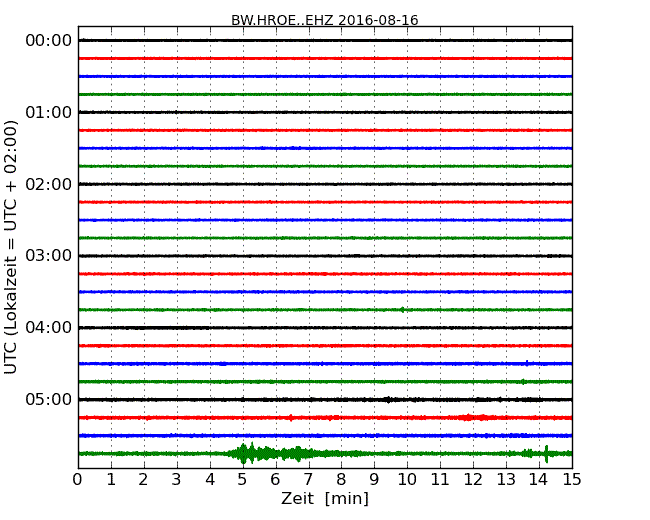Image resolution: width=650 pixels, height=520 pixels.
Task: Select the 04:00 time tick label
Action: point(49,328)
